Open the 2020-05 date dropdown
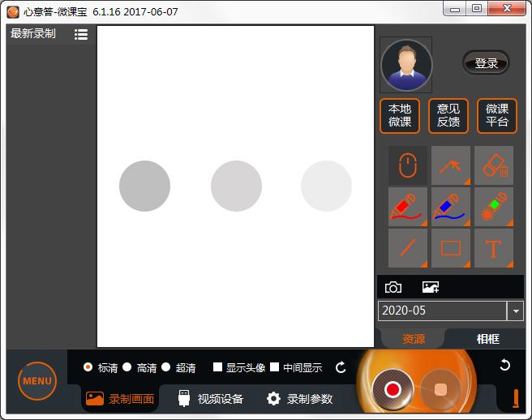The image size is (532, 420). tap(515, 311)
